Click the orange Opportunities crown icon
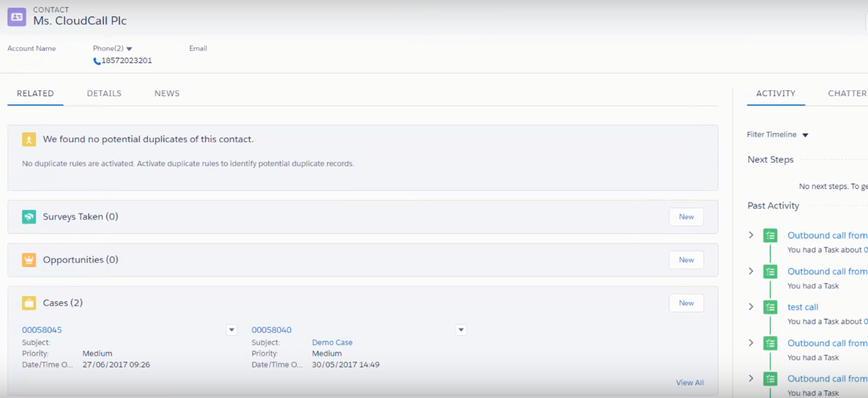Viewport: 868px width, 398px height. pos(29,260)
